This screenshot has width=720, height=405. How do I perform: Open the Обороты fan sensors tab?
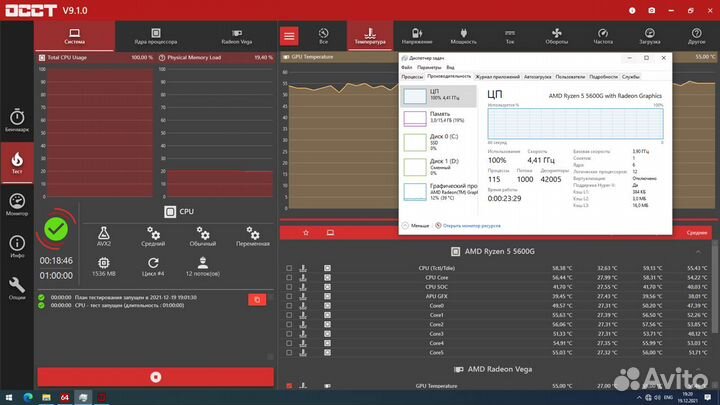point(557,36)
